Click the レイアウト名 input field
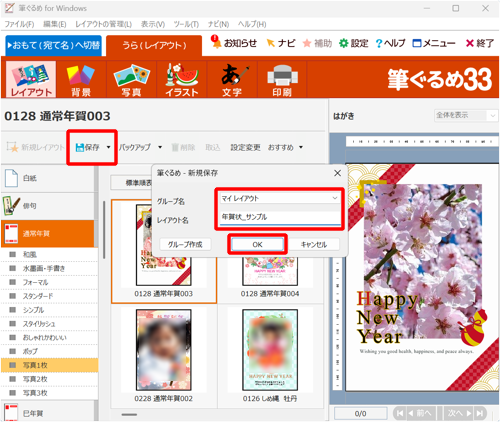 280,217
